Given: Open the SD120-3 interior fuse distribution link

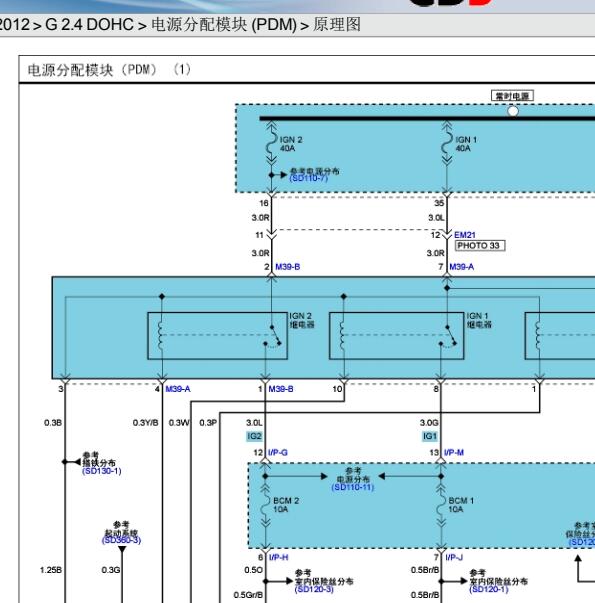Looking at the screenshot, I should [314, 589].
